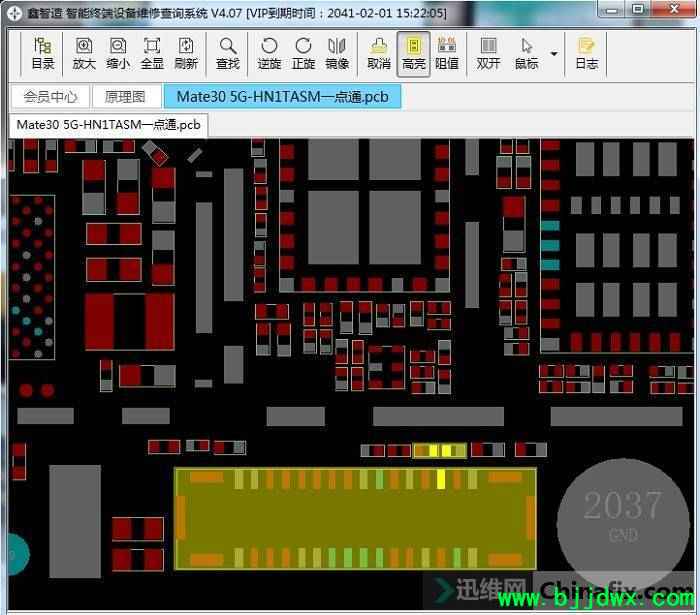Click the 双开 dual-open icon
This screenshot has height=615, width=700.
(x=488, y=54)
